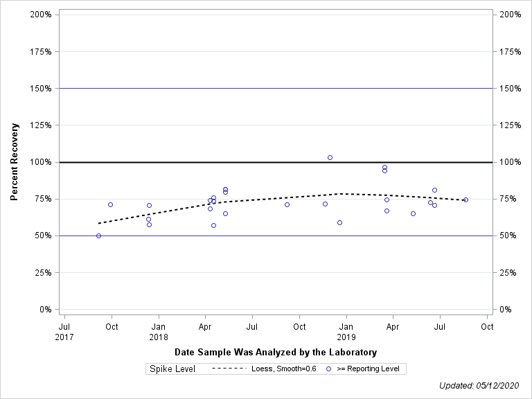Image resolution: width=532 pixels, height=399 pixels.
Task: Click the '>= Reporting Level' legend entry
Action: point(368,369)
